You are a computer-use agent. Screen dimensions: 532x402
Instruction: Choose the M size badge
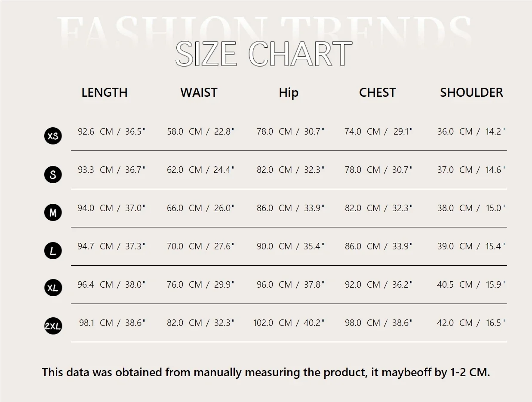click(53, 212)
